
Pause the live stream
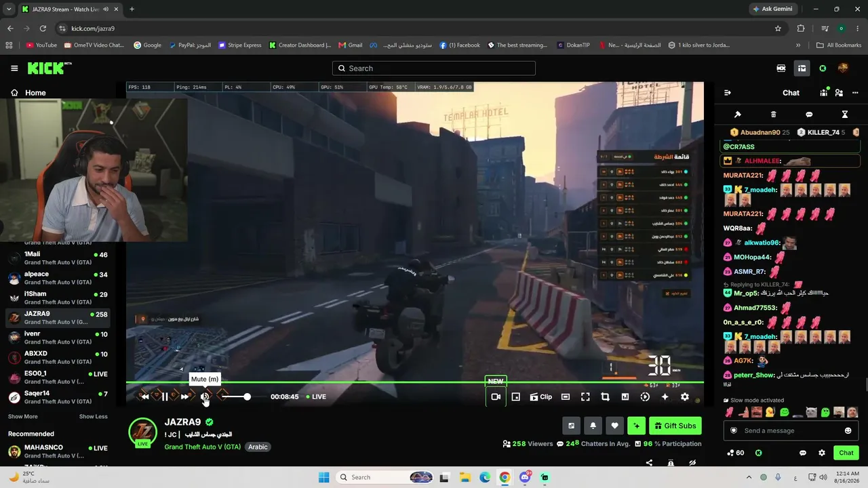[x=165, y=396]
